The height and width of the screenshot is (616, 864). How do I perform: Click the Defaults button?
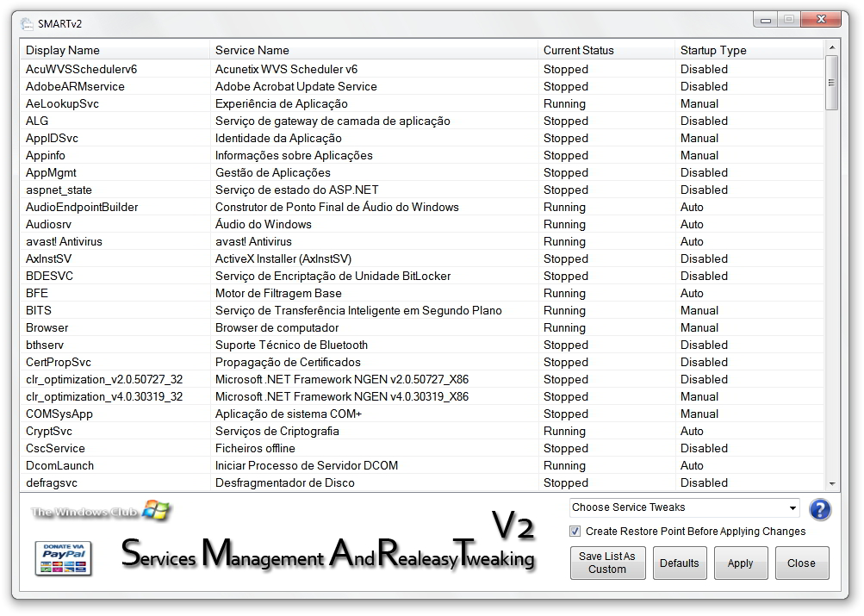coord(680,563)
